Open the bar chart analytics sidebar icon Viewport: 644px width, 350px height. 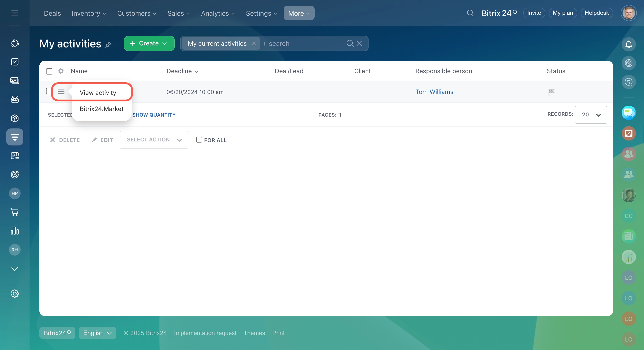15,230
